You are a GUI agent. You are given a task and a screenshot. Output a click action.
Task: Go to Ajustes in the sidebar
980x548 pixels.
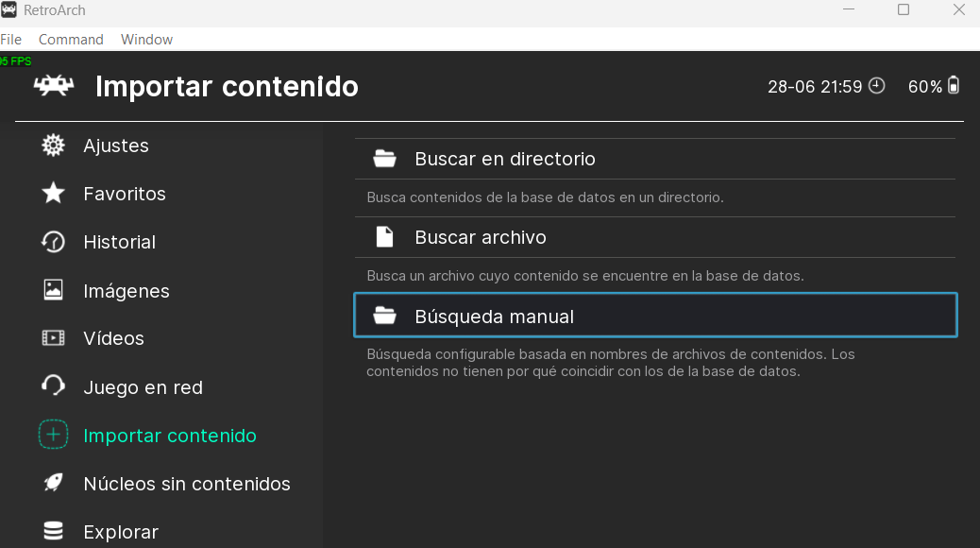[116, 146]
